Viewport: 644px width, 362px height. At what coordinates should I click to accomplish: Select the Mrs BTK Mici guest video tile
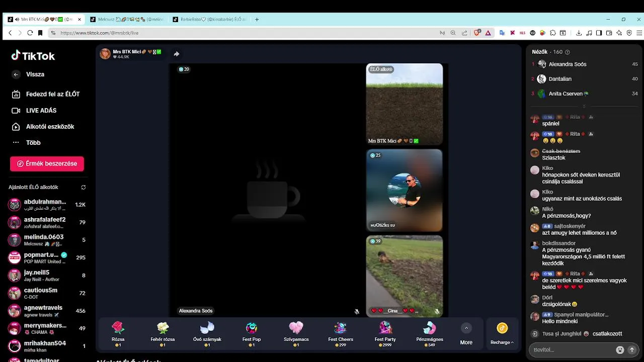coord(405,104)
